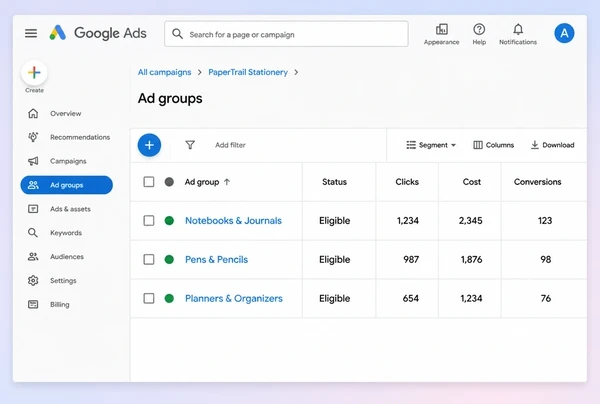600x404 pixels.
Task: Click Conversions value 123
Action: [x=545, y=221]
